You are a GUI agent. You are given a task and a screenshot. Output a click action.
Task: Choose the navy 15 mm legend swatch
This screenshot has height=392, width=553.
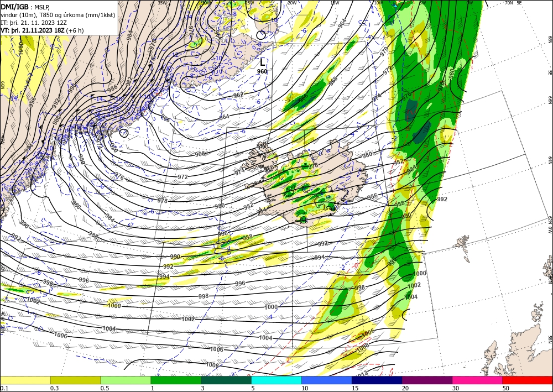(377, 380)
